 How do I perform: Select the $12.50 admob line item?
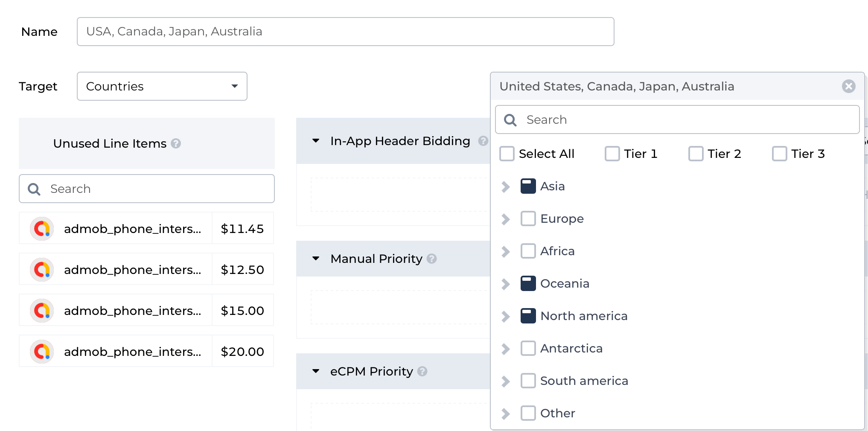(x=132, y=270)
